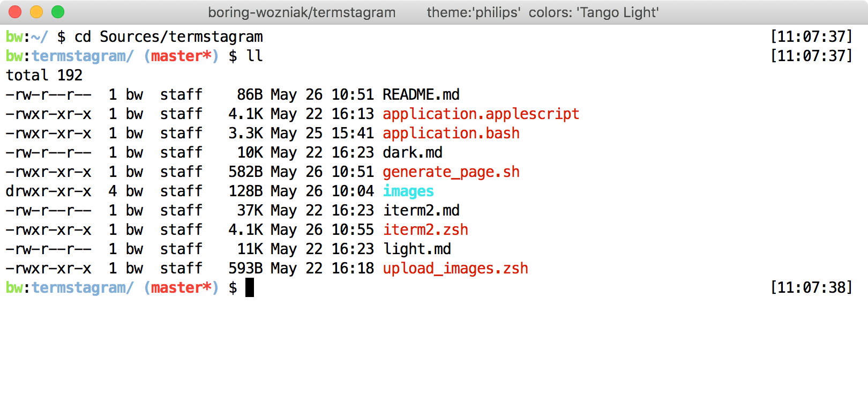The image size is (868, 415).
Task: Click the dark.md file entry
Action: [413, 153]
